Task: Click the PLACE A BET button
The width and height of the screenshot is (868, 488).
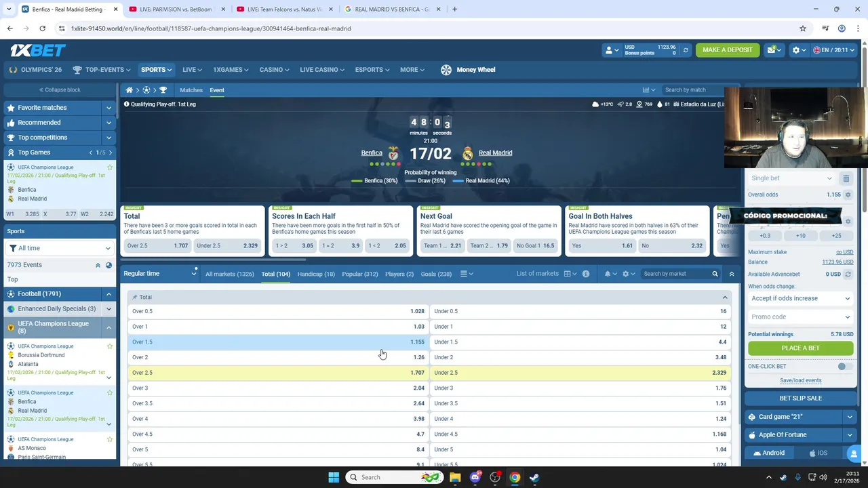Action: (800, 348)
